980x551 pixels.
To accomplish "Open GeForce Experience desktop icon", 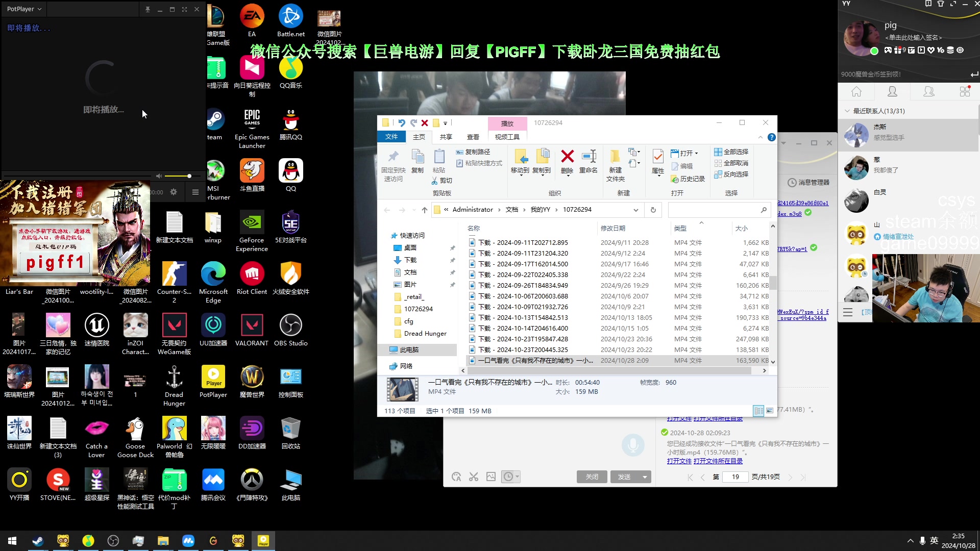I will (252, 231).
